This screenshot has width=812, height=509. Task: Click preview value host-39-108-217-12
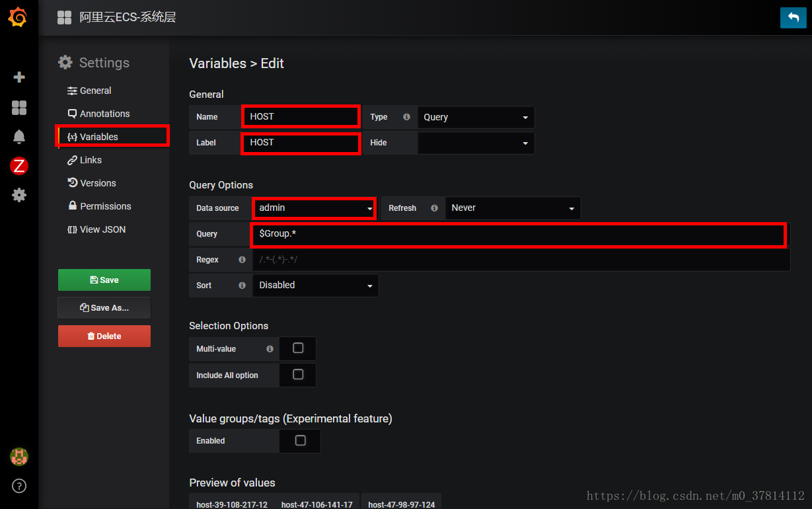point(232,504)
